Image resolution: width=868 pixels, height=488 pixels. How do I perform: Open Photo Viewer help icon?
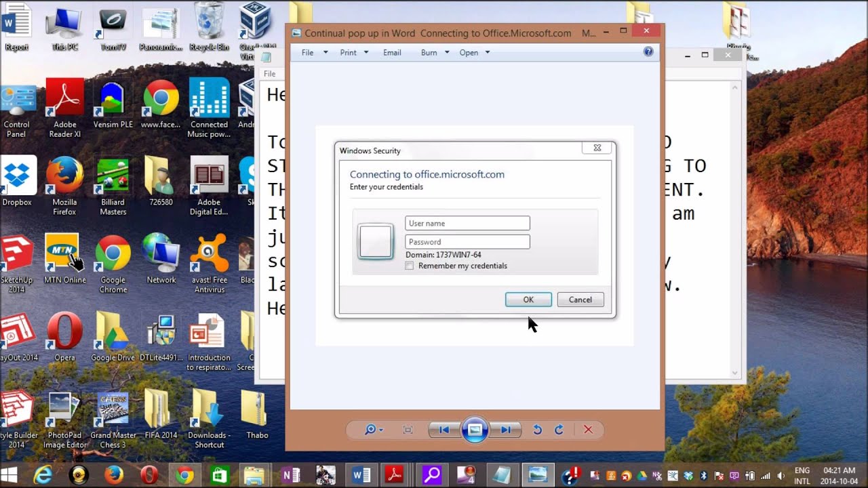click(648, 52)
